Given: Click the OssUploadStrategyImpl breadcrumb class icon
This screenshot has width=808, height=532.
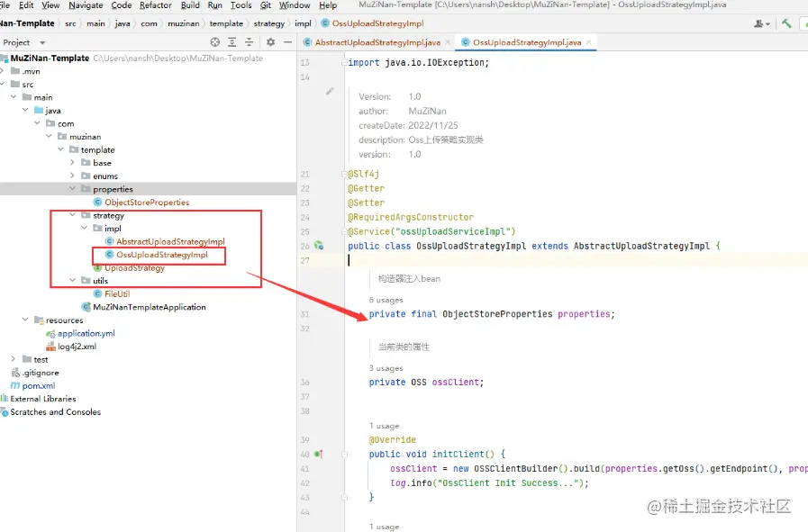Looking at the screenshot, I should 325,23.
